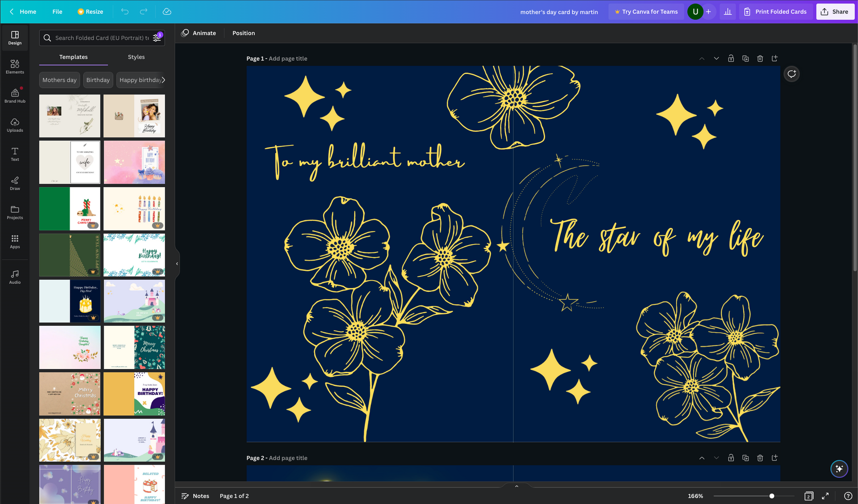This screenshot has height=504, width=858.
Task: Click the Print Folded Cards button
Action: [775, 12]
